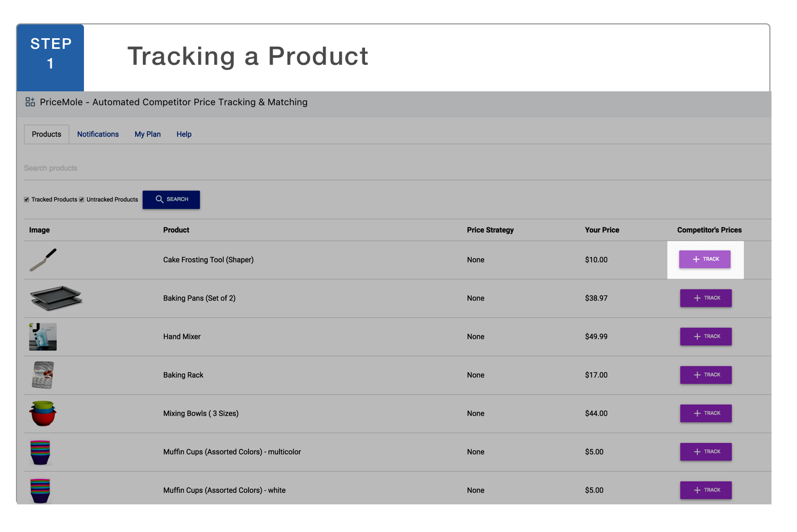Click the magnifying glass on the Search button

160,199
